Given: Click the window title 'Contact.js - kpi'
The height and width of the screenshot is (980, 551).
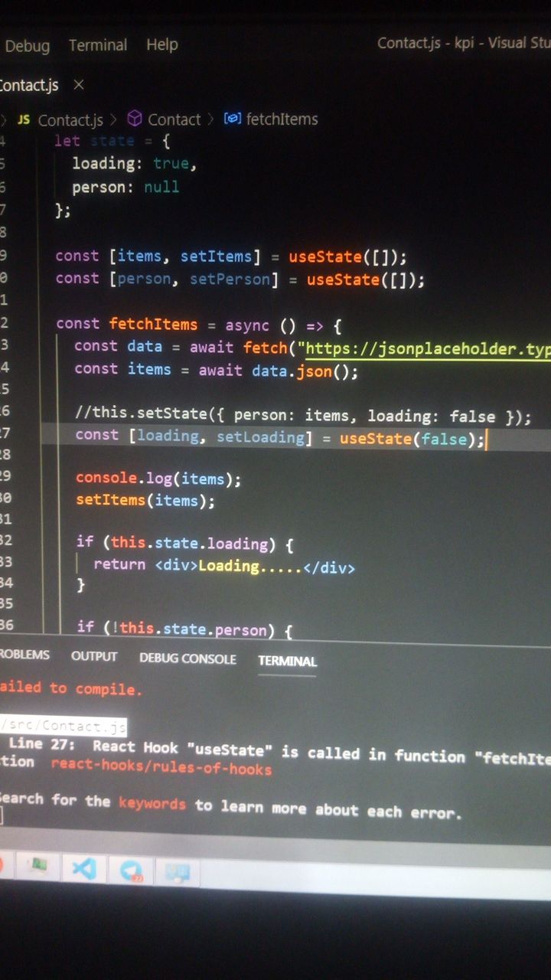Looking at the screenshot, I should tap(425, 43).
